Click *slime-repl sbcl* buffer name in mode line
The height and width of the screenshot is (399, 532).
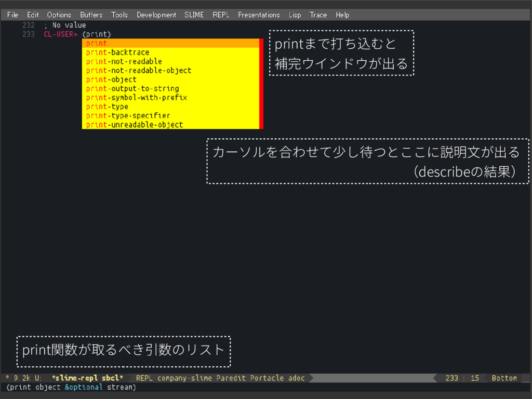(x=87, y=378)
